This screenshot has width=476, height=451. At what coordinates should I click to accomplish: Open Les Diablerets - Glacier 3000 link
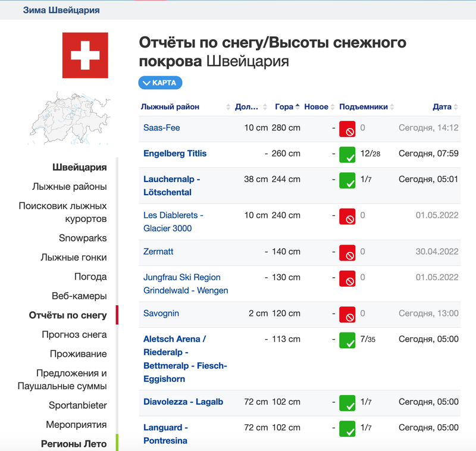tap(173, 221)
